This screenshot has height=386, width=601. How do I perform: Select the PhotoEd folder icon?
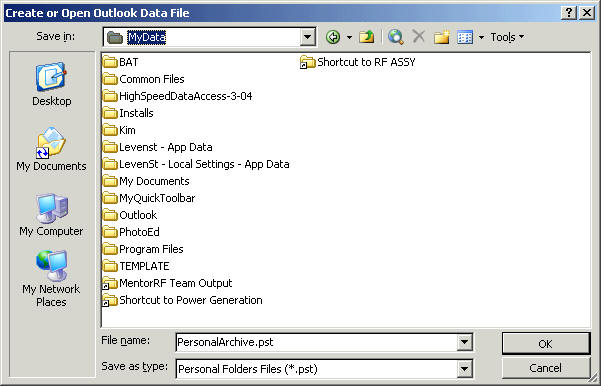click(110, 232)
